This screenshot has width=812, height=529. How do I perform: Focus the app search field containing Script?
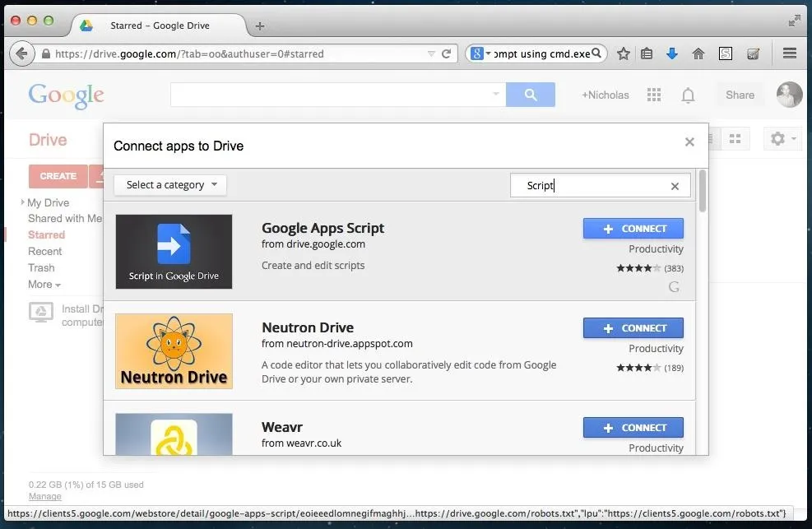click(601, 185)
